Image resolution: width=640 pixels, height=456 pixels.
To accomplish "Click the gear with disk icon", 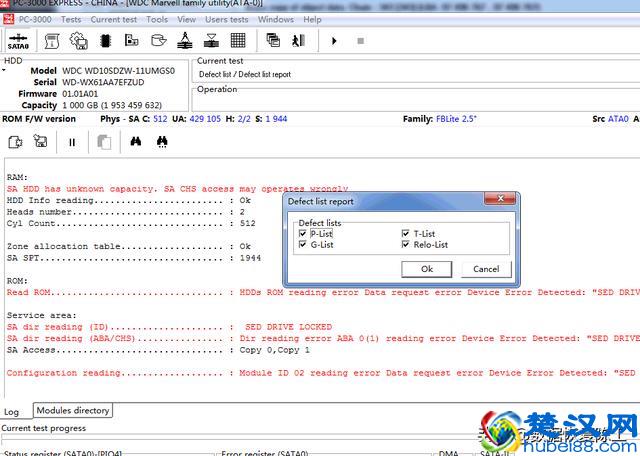I will pyautogui.click(x=78, y=41).
